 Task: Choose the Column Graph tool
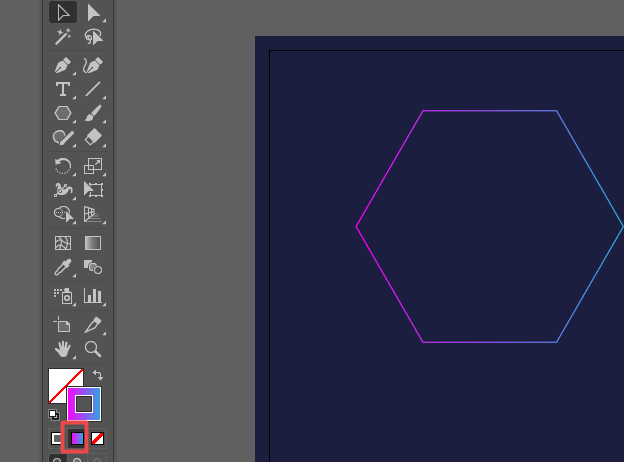coord(93,296)
